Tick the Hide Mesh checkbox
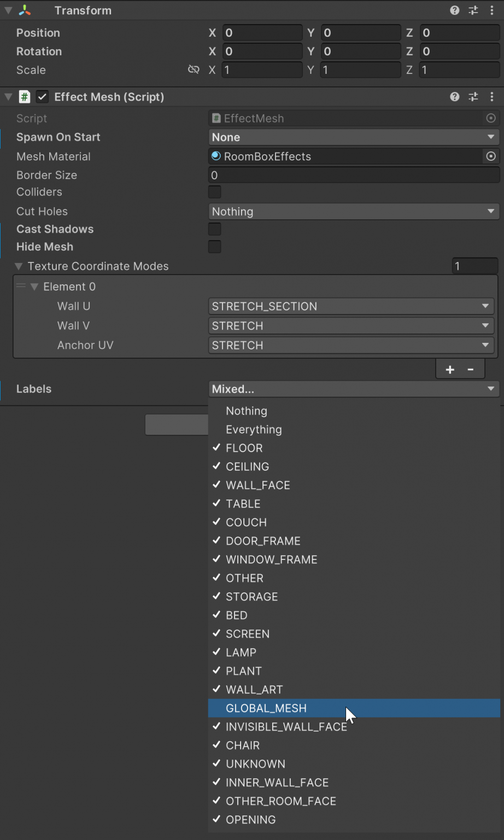 [x=215, y=247]
